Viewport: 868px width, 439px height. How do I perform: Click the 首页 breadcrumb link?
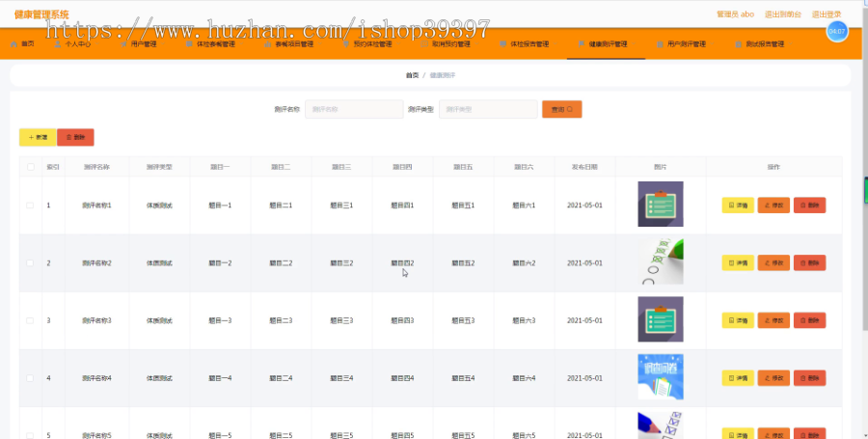coord(413,75)
